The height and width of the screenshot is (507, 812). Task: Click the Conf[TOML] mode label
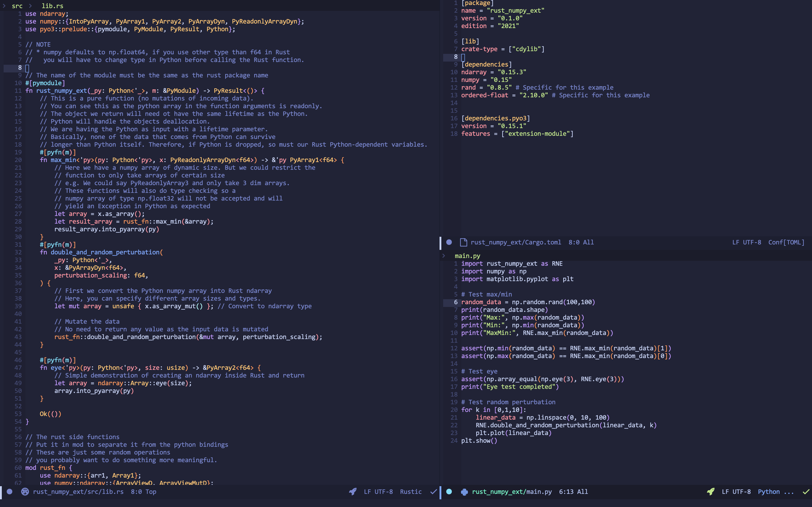click(x=786, y=242)
